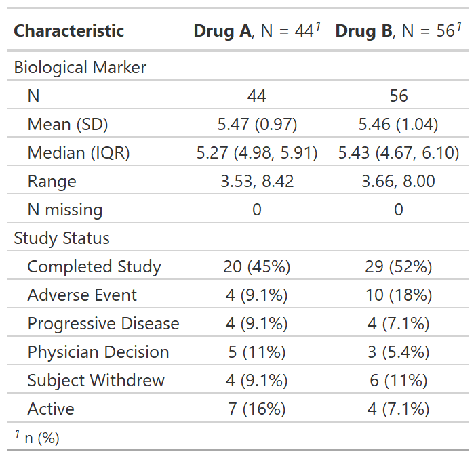
Task: Click the N missing row label
Action: click(65, 209)
